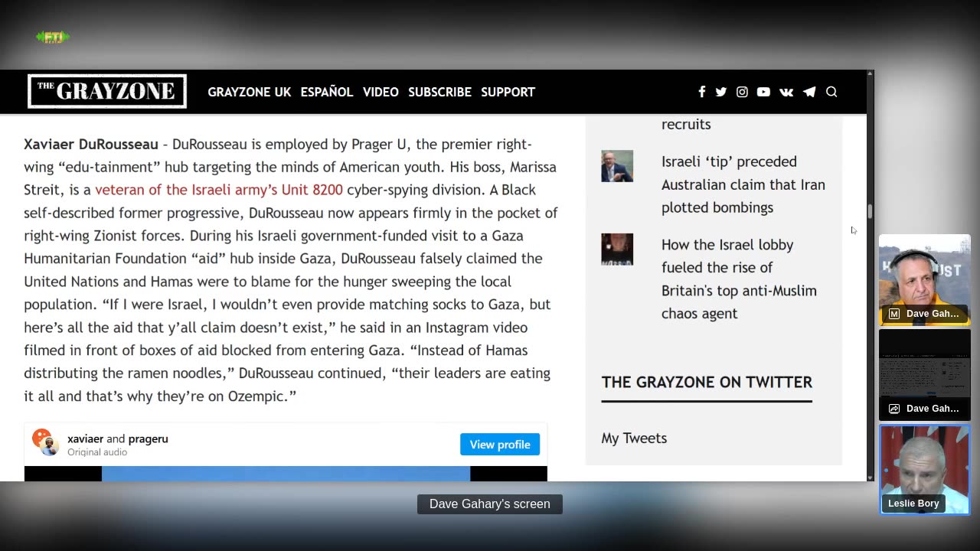Viewport: 980px width, 551px height.
Task: Open 'veteran of the Israeli army's Unit 8200' link
Action: tap(219, 190)
